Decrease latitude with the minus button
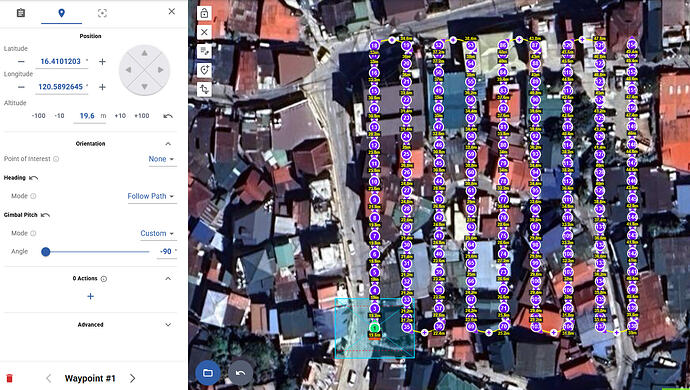This screenshot has height=390, width=690. click(21, 62)
